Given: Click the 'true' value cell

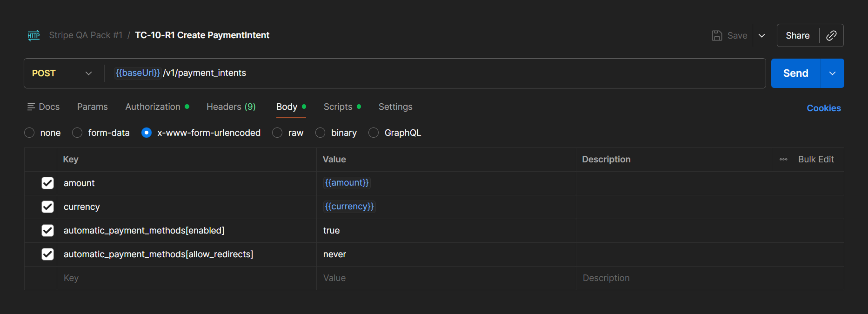Looking at the screenshot, I should point(446,231).
